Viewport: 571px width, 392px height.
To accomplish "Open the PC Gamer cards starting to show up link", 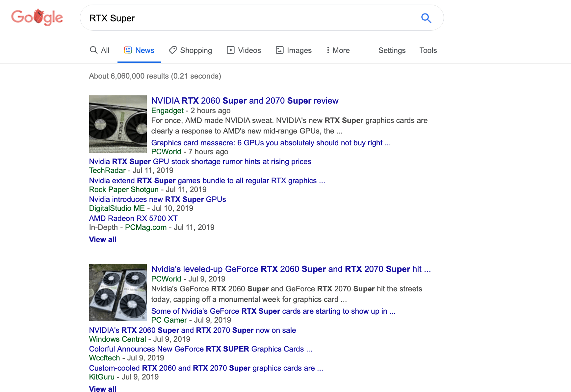I will pos(273,311).
